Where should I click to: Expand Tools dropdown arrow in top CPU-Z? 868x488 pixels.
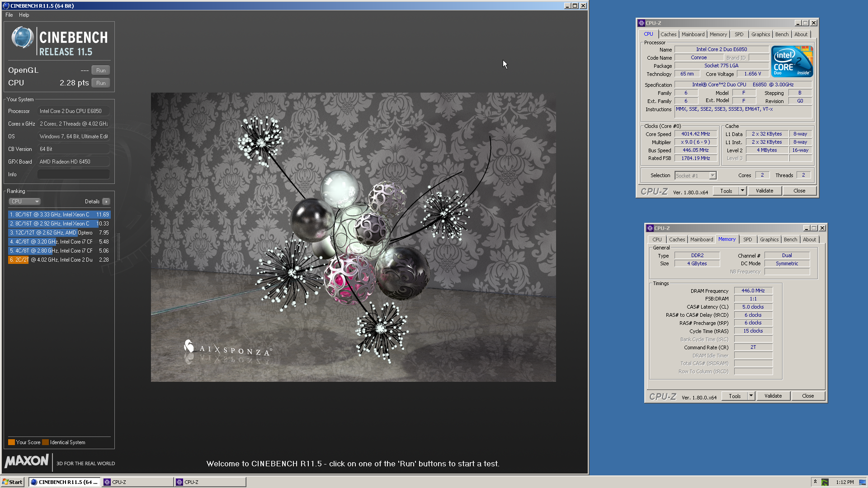pyautogui.click(x=742, y=191)
